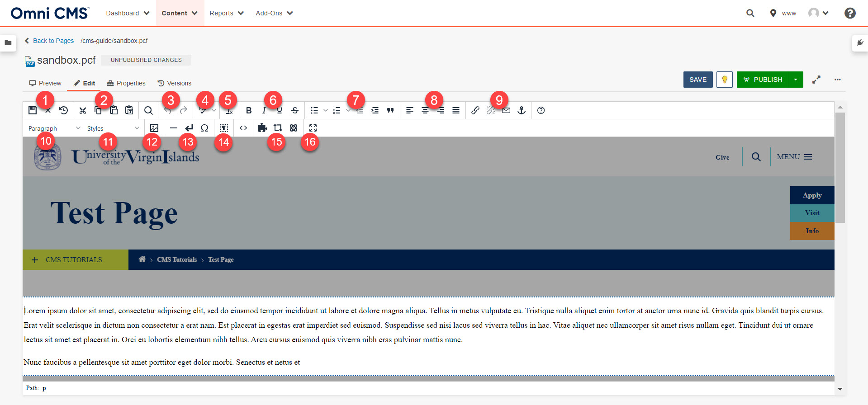Click the PUBLISH button
Viewport: 868px width, 405px height.
click(763, 80)
